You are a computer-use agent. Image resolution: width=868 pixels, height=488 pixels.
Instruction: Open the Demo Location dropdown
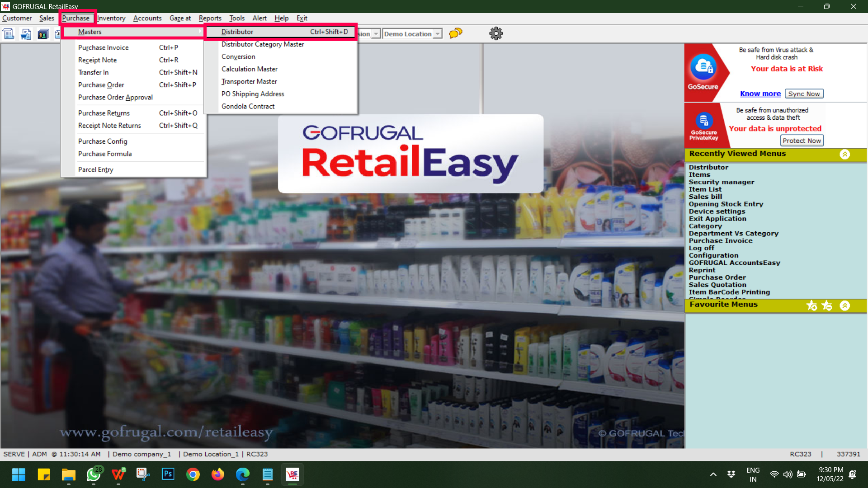(x=437, y=34)
